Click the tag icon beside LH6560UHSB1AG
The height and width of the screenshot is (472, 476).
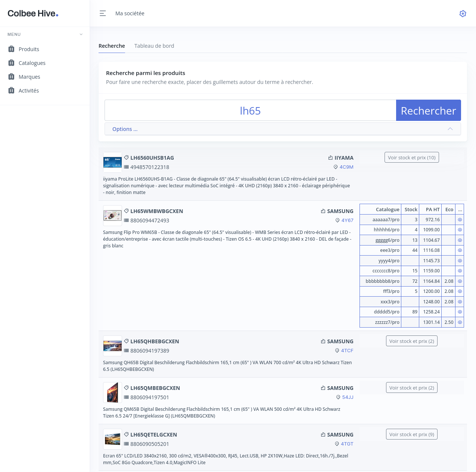pyautogui.click(x=127, y=157)
